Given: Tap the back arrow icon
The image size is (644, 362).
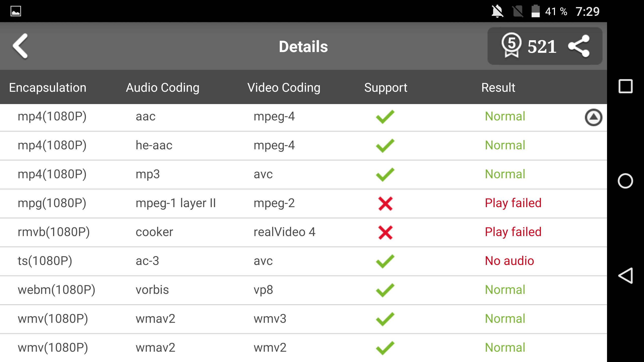Looking at the screenshot, I should coord(21,46).
